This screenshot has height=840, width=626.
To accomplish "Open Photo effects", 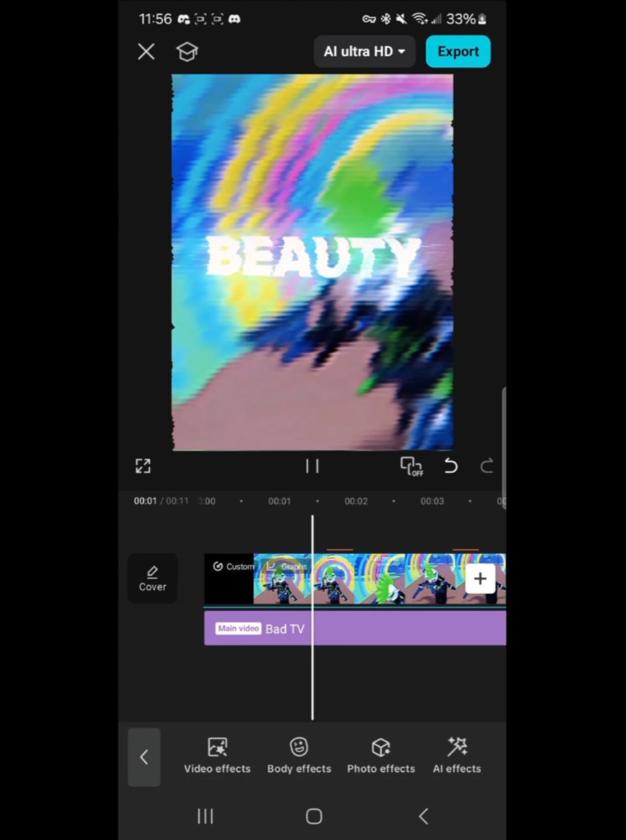I will (381, 756).
